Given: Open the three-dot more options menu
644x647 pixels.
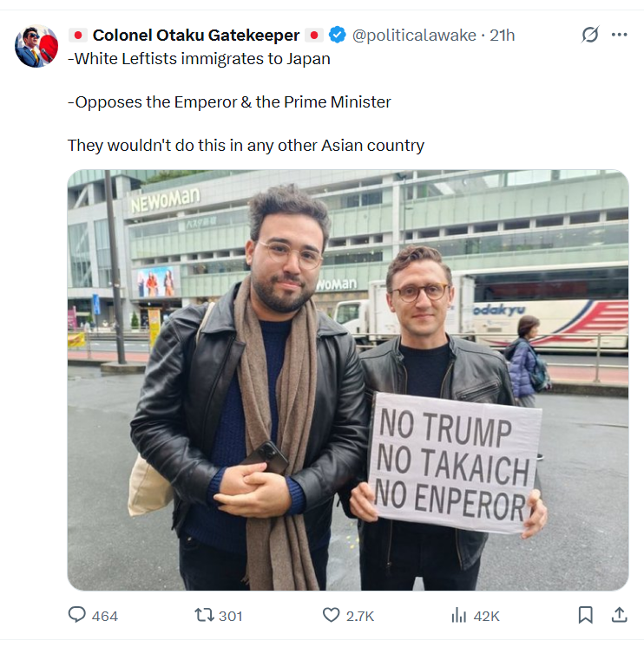Looking at the screenshot, I should pos(619,35).
